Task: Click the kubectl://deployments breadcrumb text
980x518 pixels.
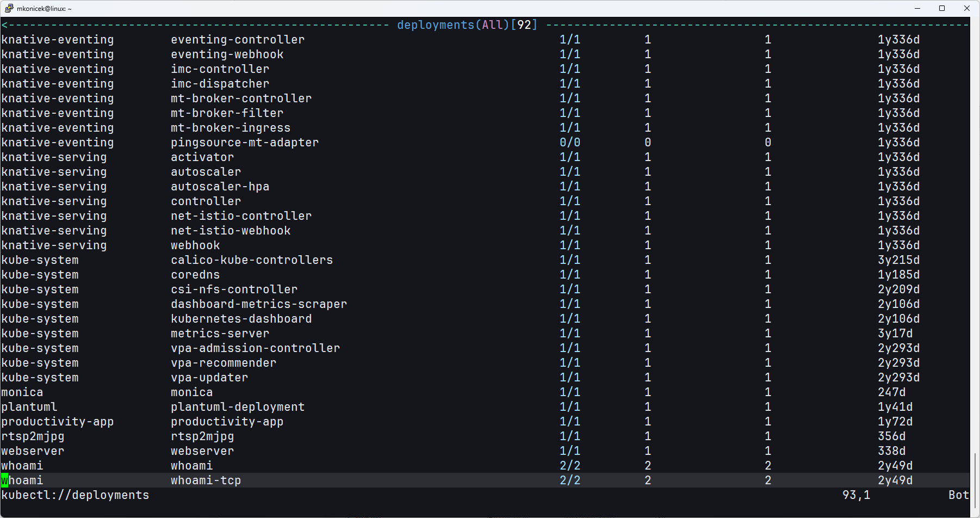Action: pyautogui.click(x=75, y=495)
